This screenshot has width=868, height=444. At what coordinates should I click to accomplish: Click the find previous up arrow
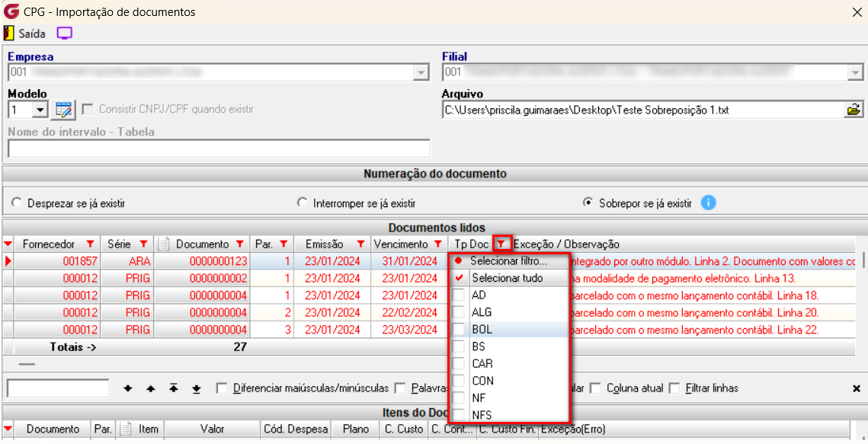click(x=151, y=388)
